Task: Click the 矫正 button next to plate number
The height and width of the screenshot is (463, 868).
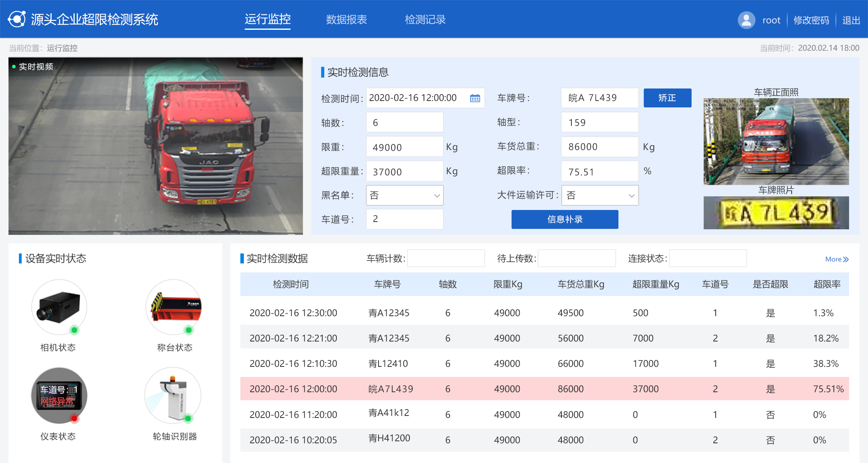Action: [667, 98]
